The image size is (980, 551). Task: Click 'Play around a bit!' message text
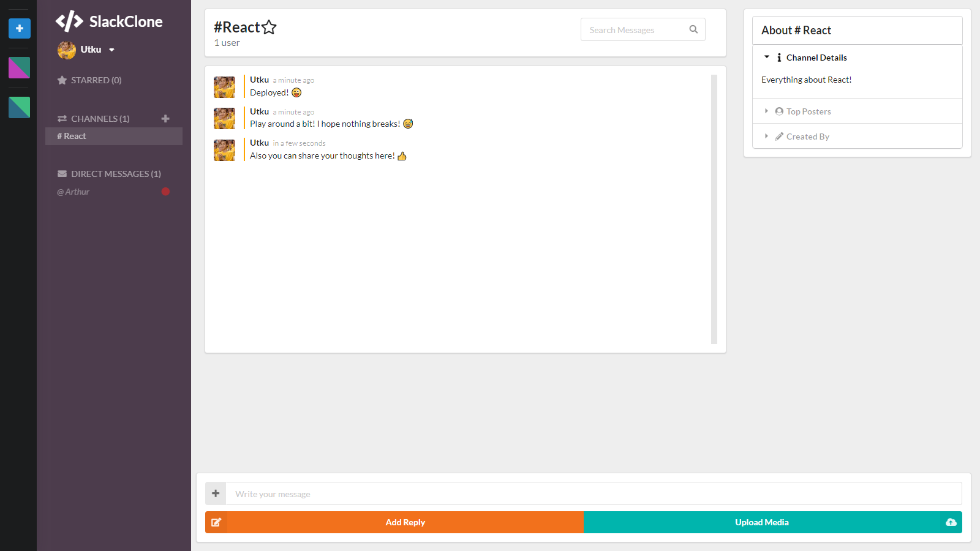pyautogui.click(x=325, y=124)
